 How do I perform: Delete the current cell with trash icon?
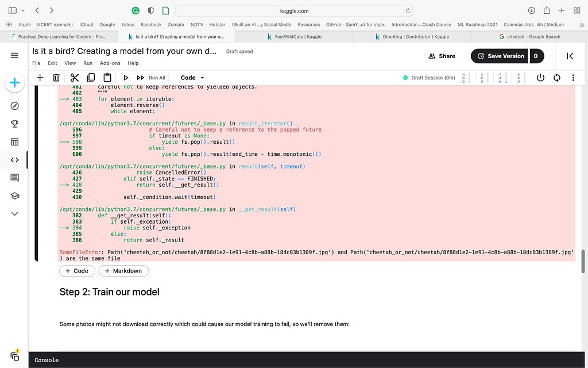(55, 77)
